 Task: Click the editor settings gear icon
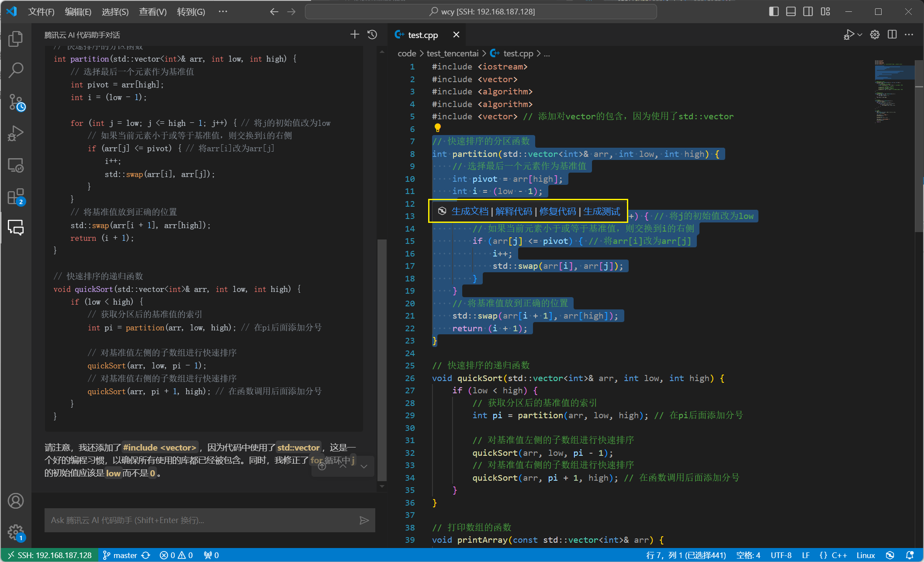875,35
